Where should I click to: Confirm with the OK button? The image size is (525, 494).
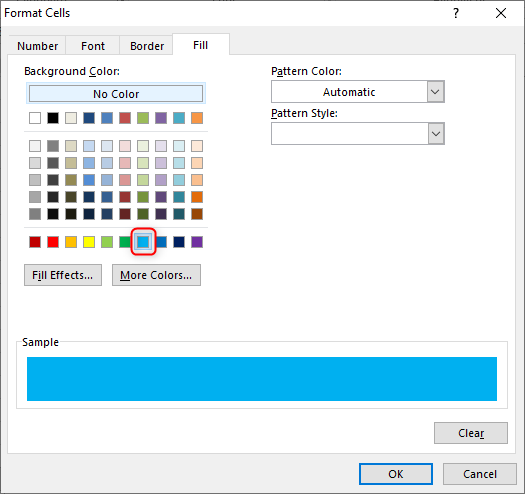396,474
